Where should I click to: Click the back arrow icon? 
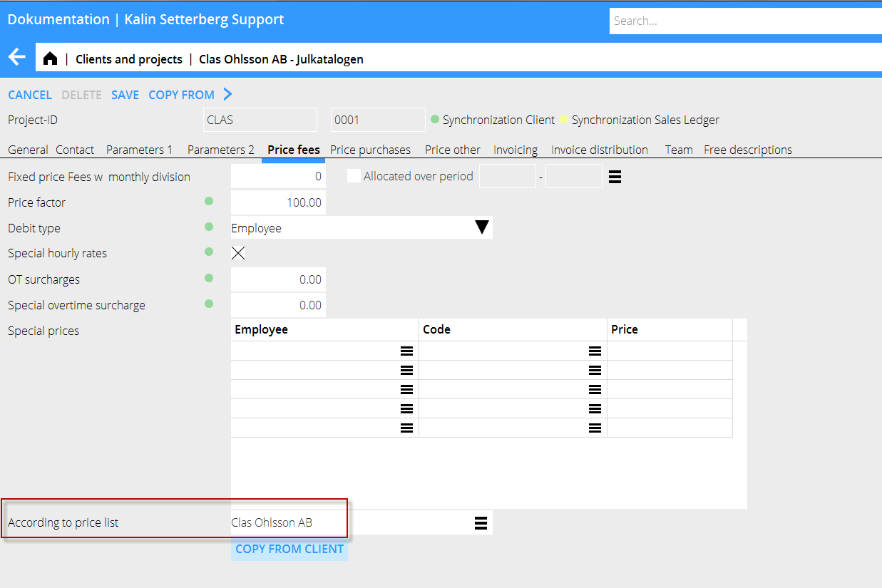[x=16, y=58]
